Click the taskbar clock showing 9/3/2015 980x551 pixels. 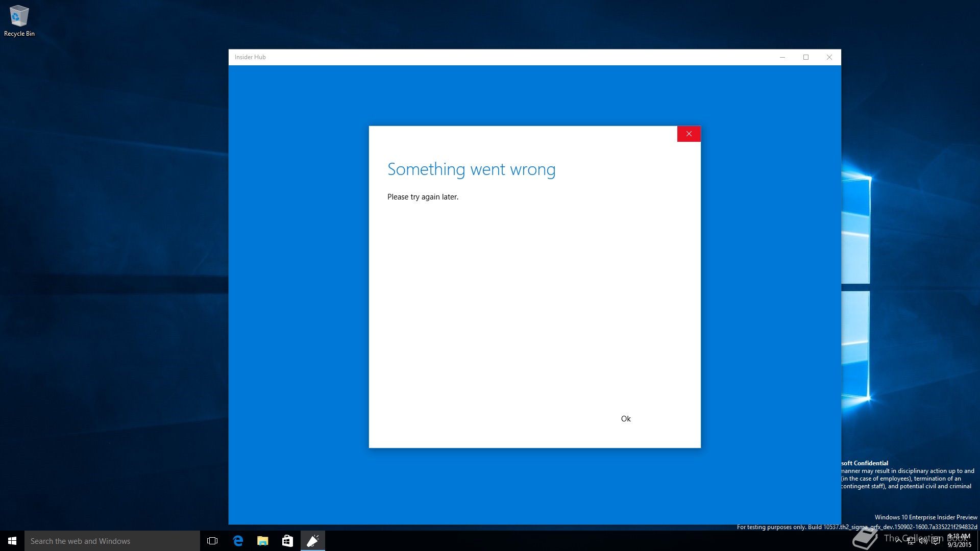coord(959,541)
